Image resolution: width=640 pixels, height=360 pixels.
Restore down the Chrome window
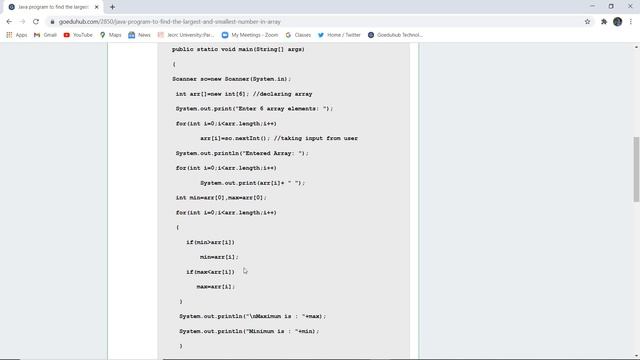click(x=611, y=6)
